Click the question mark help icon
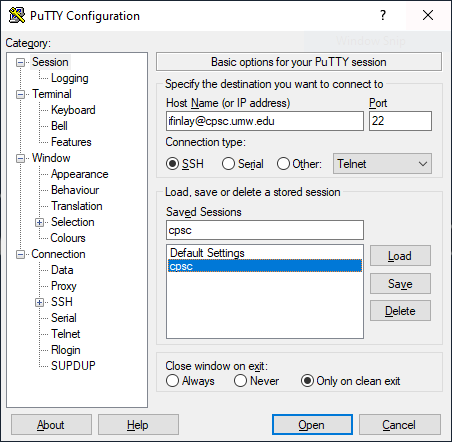Viewport: 452px width, 442px height. pos(383,15)
